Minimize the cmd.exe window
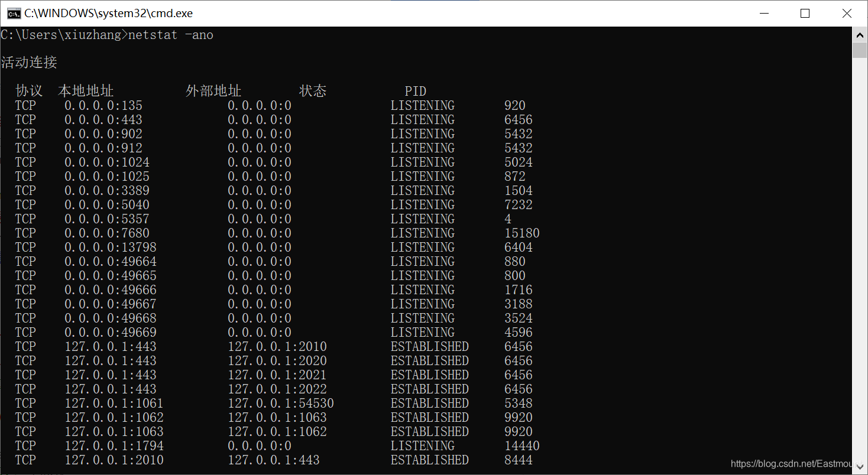 [x=764, y=13]
